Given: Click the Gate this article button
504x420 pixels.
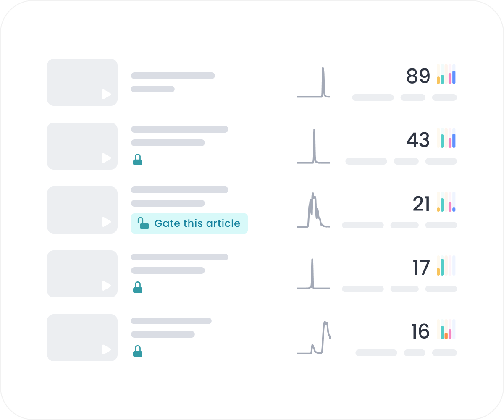Looking at the screenshot, I should click(x=189, y=223).
